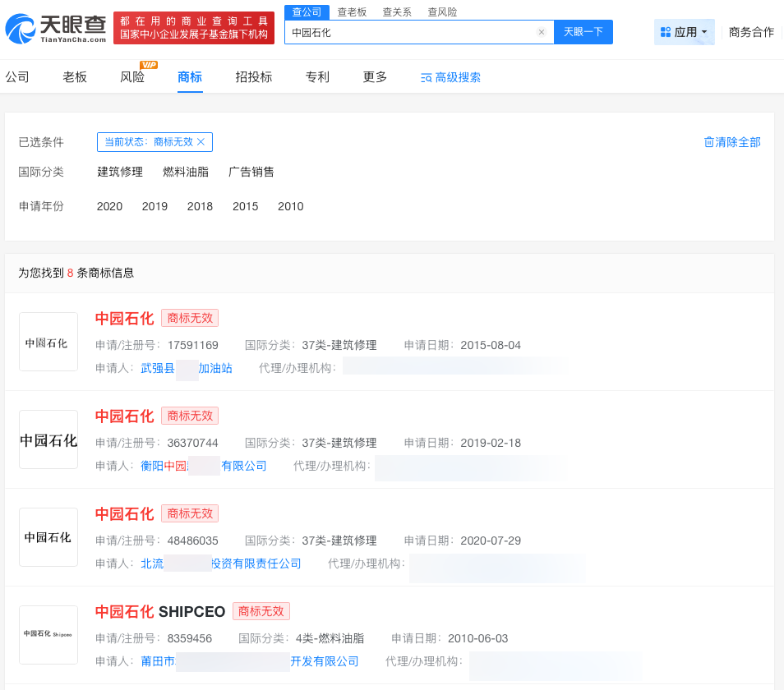The image size is (784, 690).
Task: Select the 建筑修理 category filter
Action: 120,172
